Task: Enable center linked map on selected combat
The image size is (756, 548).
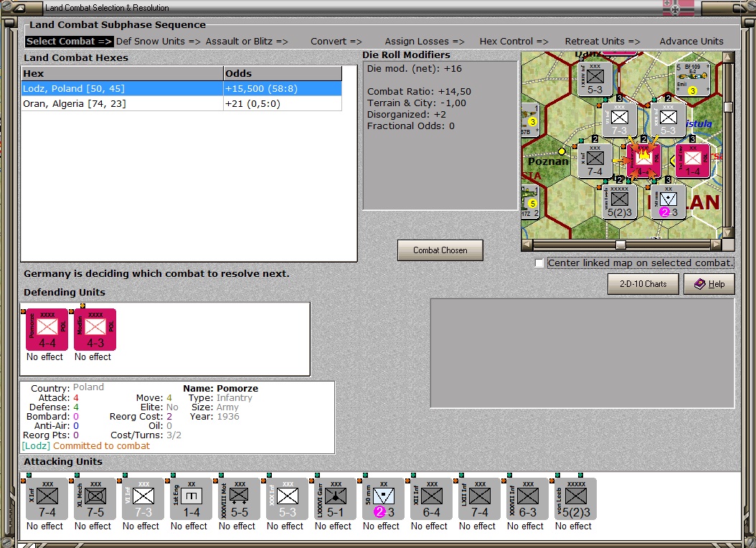Action: pos(539,263)
